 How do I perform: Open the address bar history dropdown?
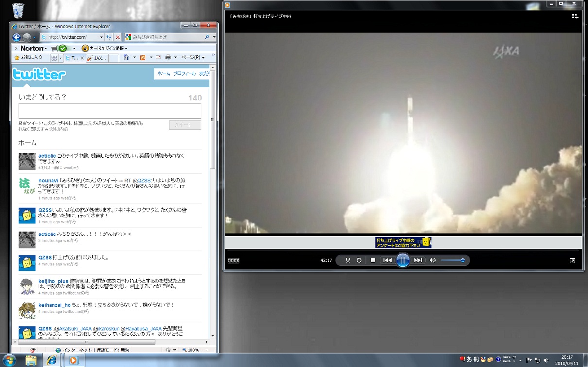point(101,37)
